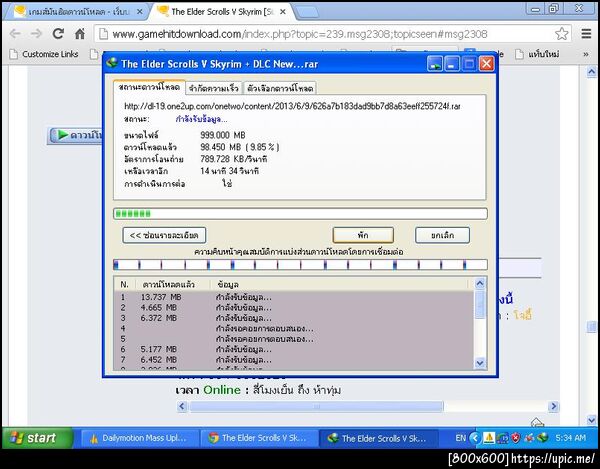600x469 pixels.
Task: Switch to Dailymotion Mass Upl... taskbar item
Action: coord(140,438)
